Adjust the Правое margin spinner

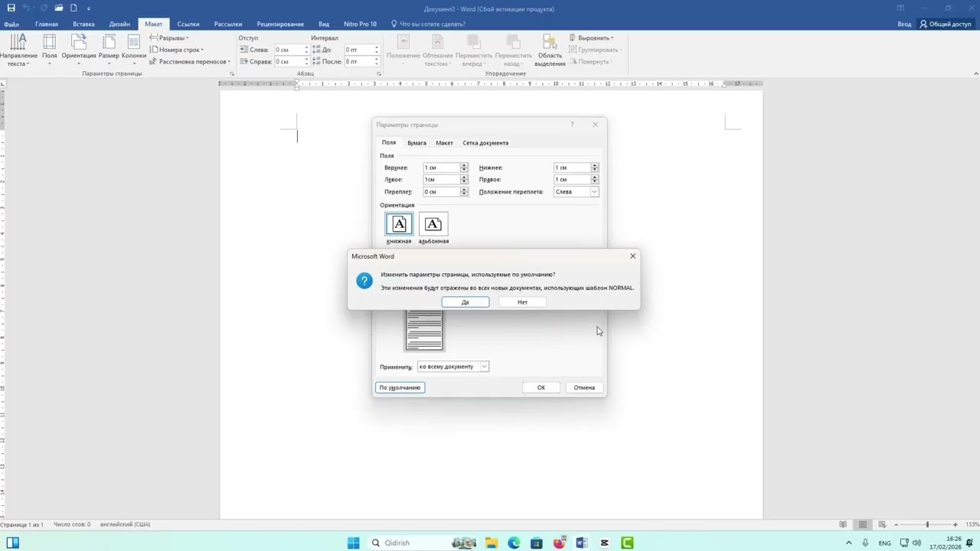pyautogui.click(x=594, y=179)
